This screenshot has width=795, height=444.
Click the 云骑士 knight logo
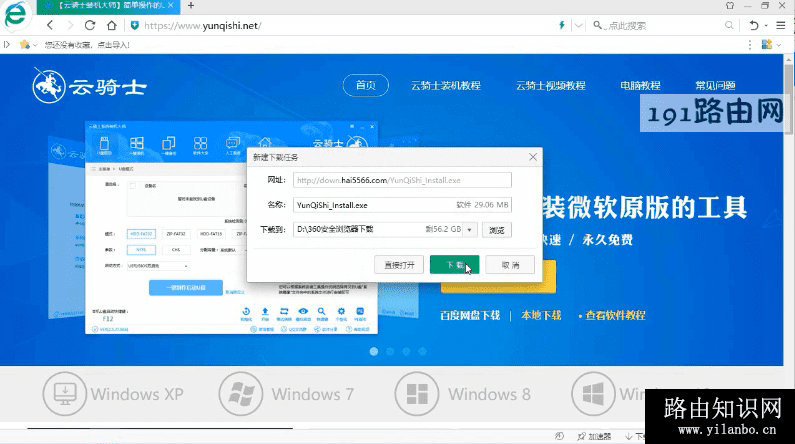89,86
